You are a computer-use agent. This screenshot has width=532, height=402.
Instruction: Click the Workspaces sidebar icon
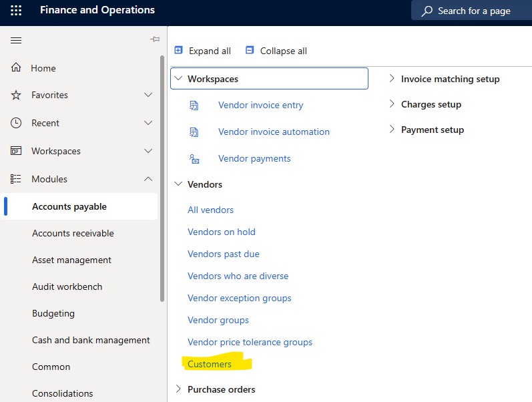pyautogui.click(x=16, y=151)
